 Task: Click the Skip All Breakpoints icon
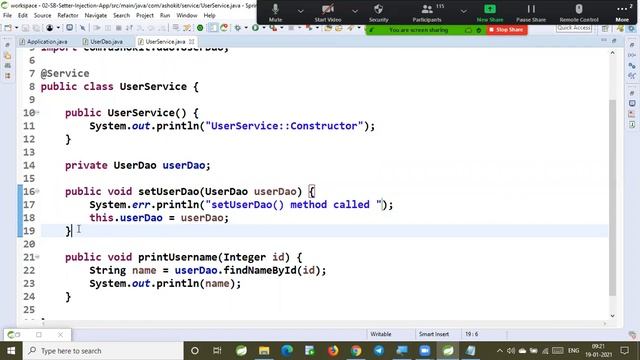click(83, 28)
